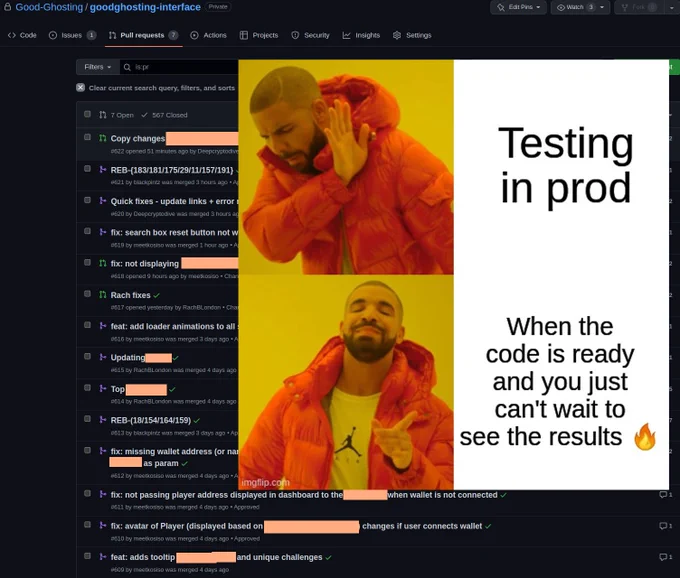This screenshot has width=680, height=578.
Task: Show the 7 Open pull requests
Action: click(x=117, y=115)
